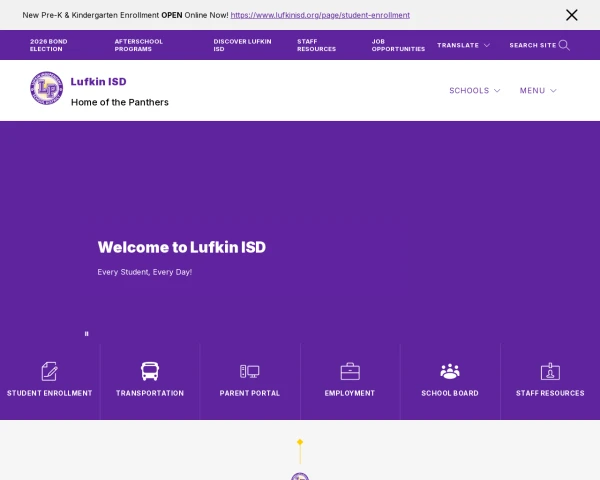Click the Welcome to Lufkin ISD heading
Screen dimensions: 600x480
[182, 247]
